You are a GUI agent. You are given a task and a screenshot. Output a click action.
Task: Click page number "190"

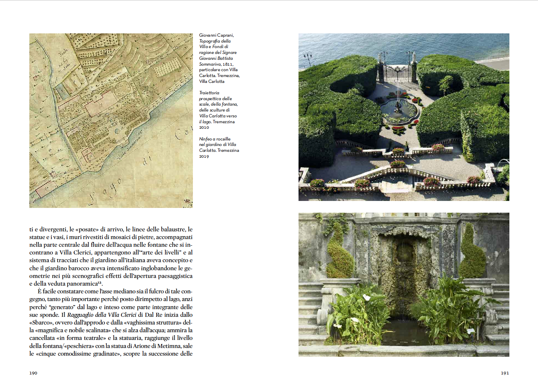coord(33,373)
